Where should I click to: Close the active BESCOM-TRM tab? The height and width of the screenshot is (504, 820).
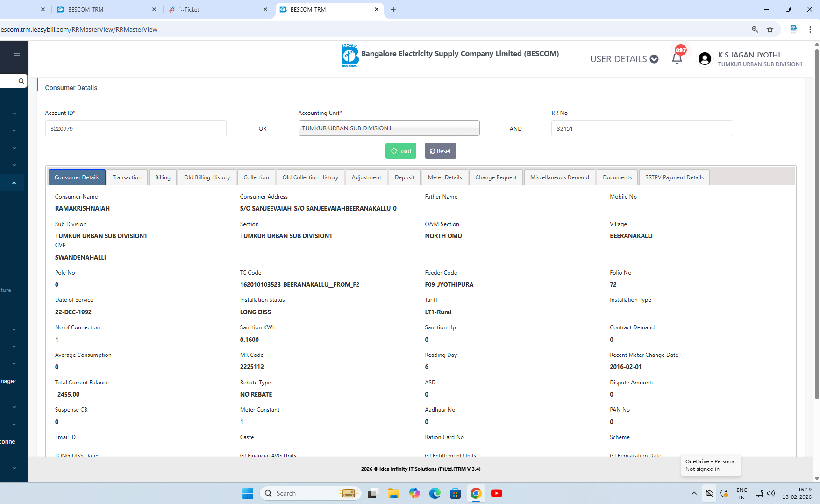(377, 9)
